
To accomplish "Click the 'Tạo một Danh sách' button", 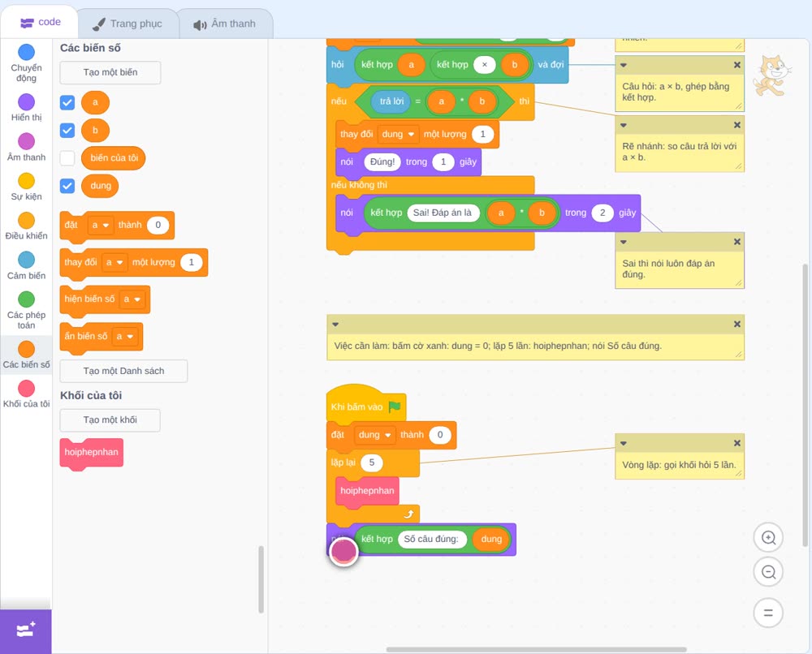I will 123,371.
